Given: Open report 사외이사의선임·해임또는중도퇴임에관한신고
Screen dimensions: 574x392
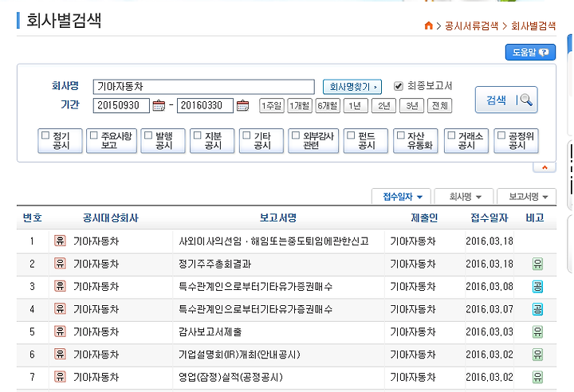Looking at the screenshot, I should click(x=273, y=241).
